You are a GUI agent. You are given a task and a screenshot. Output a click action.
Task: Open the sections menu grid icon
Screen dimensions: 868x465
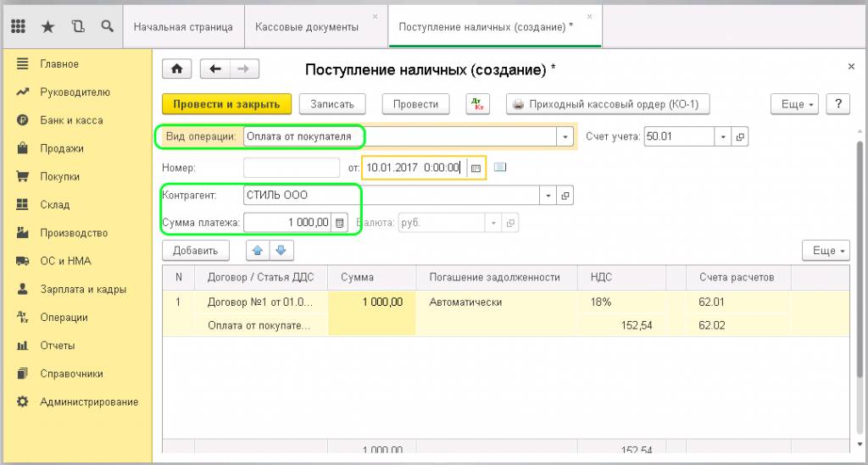click(x=19, y=26)
